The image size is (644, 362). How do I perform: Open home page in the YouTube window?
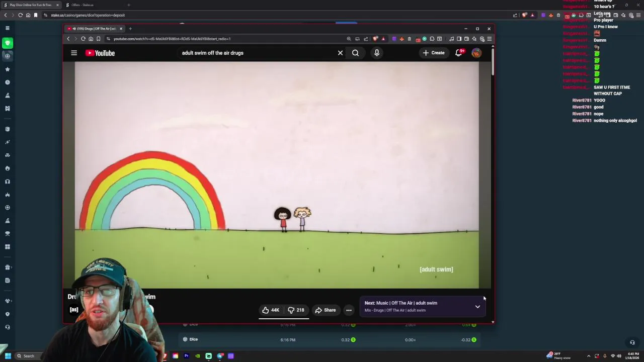point(91,39)
